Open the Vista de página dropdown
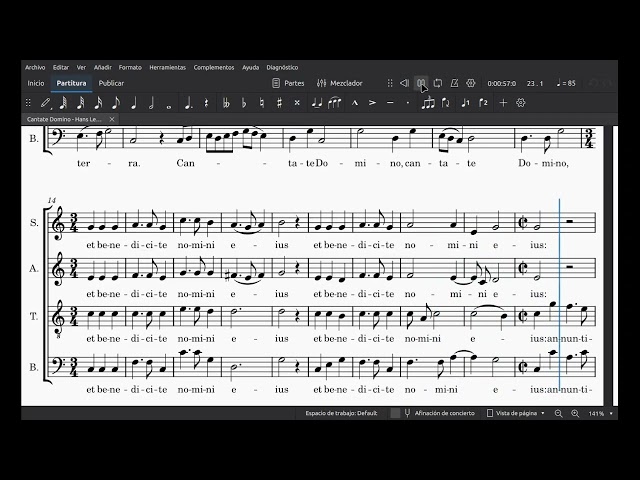Viewport: 640px width, 480px height. click(x=516, y=413)
